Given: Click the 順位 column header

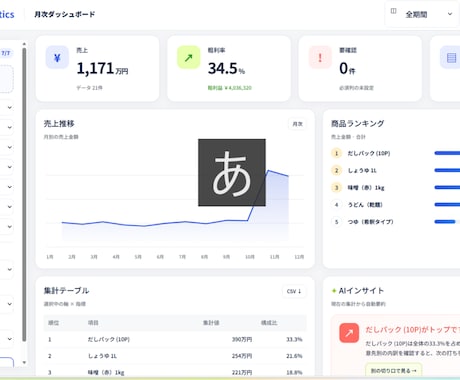Looking at the screenshot, I should coord(54,323).
